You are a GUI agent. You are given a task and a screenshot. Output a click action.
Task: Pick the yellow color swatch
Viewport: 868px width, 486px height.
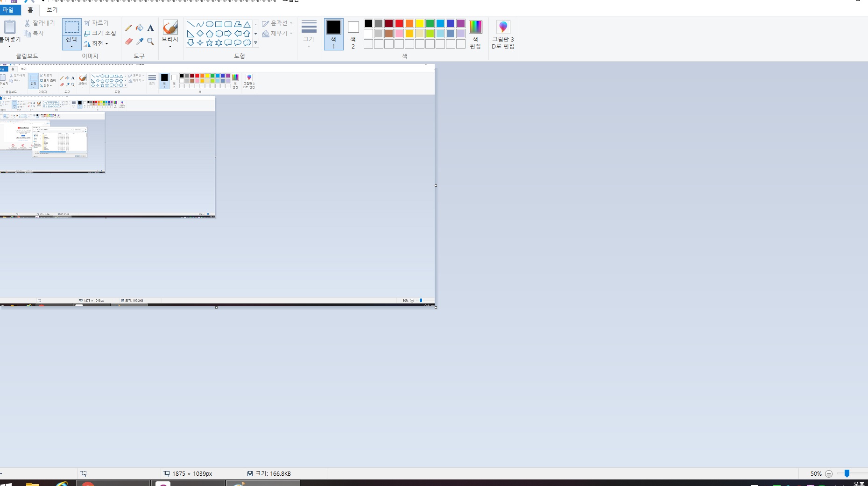click(420, 23)
